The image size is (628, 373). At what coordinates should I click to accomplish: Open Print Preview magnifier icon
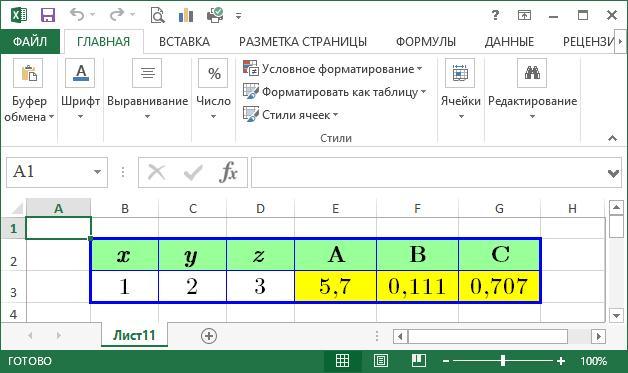157,15
